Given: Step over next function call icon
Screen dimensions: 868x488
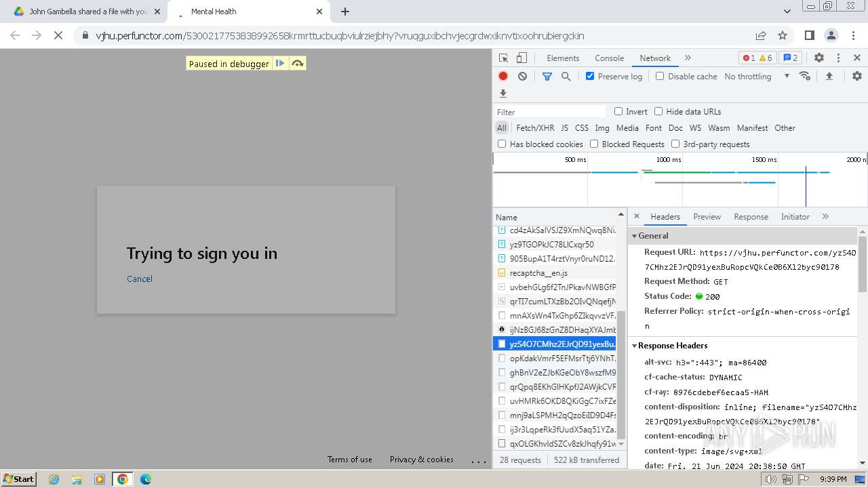Looking at the screenshot, I should point(297,63).
